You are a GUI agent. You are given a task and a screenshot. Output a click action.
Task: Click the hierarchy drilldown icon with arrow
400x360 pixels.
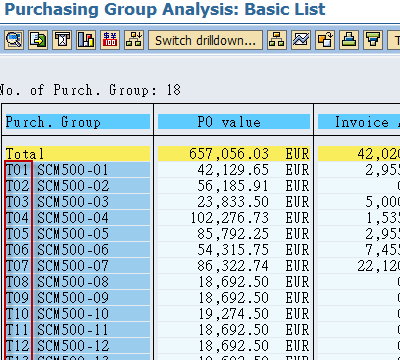134,40
